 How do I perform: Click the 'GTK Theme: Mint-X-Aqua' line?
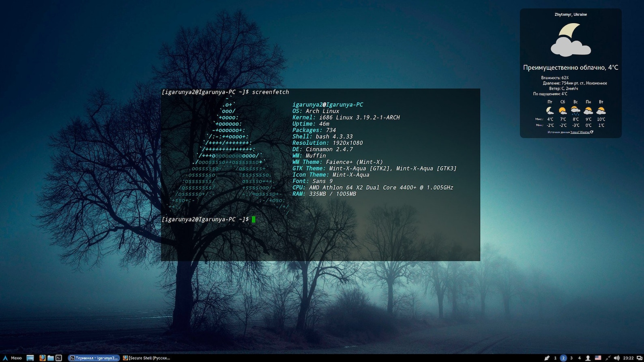click(374, 169)
